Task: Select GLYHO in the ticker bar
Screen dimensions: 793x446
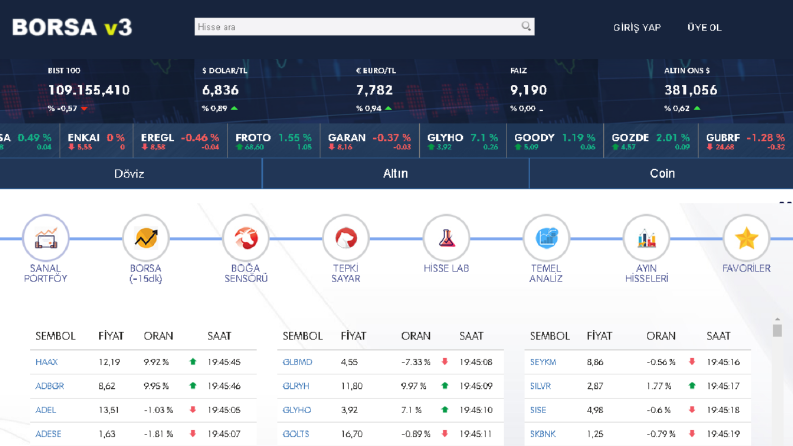Action: (x=463, y=141)
